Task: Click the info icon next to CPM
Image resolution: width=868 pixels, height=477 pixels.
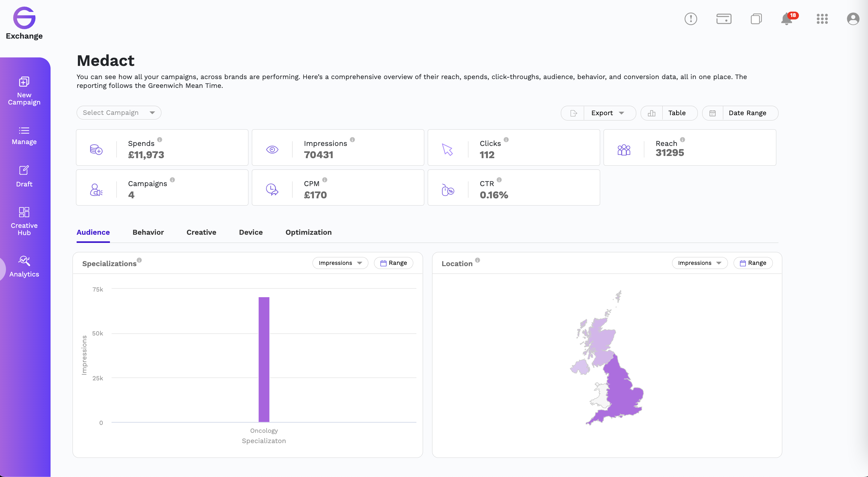Action: 325,180
